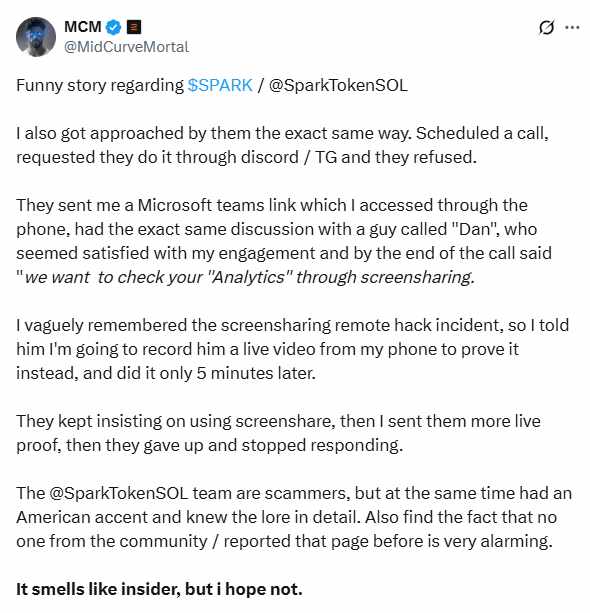
Task: Click @SparkTokenSOL mention after $SPARK
Action: point(338,86)
